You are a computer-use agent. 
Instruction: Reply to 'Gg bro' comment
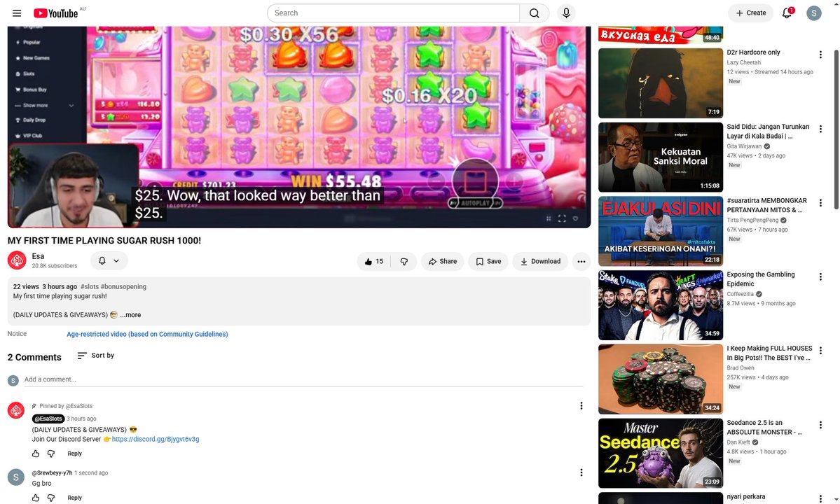[x=74, y=498]
